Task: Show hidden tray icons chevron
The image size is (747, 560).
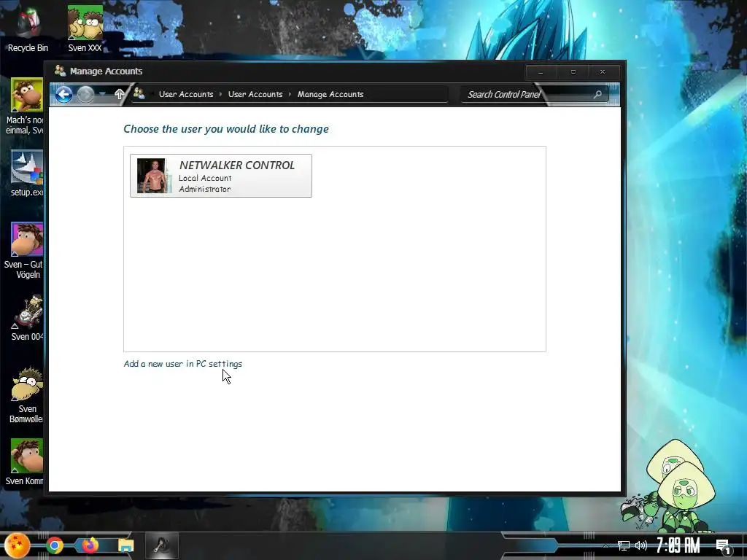Action: click(x=606, y=546)
